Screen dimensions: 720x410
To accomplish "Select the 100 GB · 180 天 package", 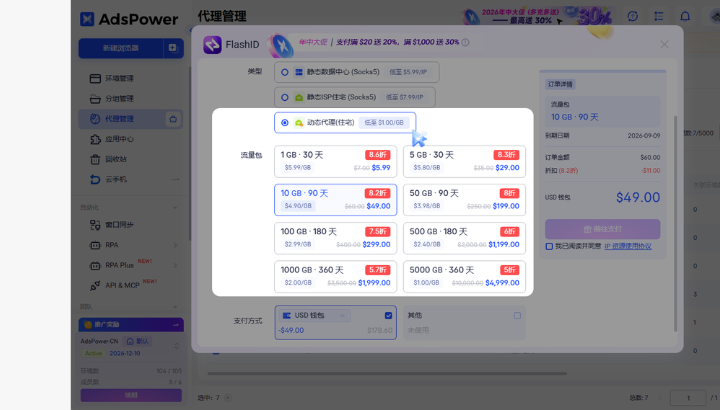I will click(335, 238).
